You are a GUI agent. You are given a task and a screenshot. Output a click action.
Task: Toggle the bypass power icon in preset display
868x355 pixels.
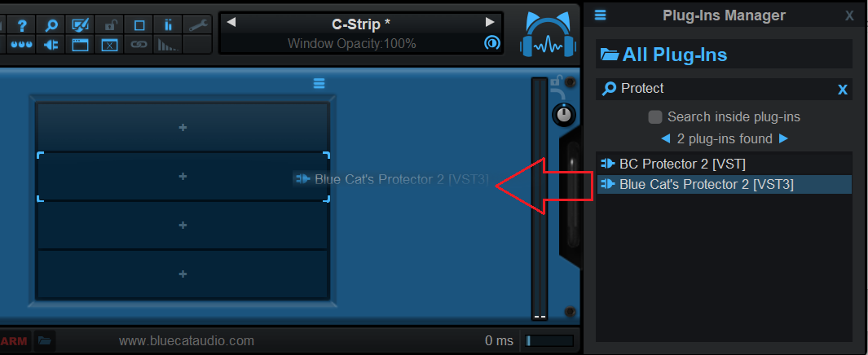tap(491, 43)
